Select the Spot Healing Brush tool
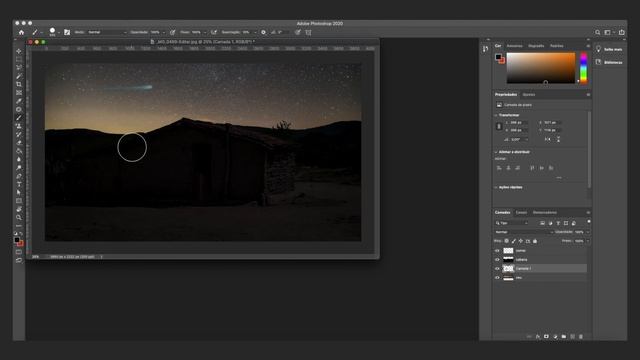 click(19, 109)
